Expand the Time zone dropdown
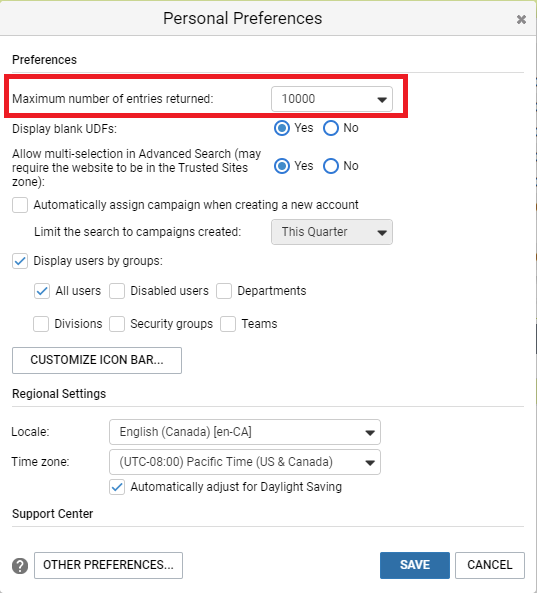 click(245, 462)
